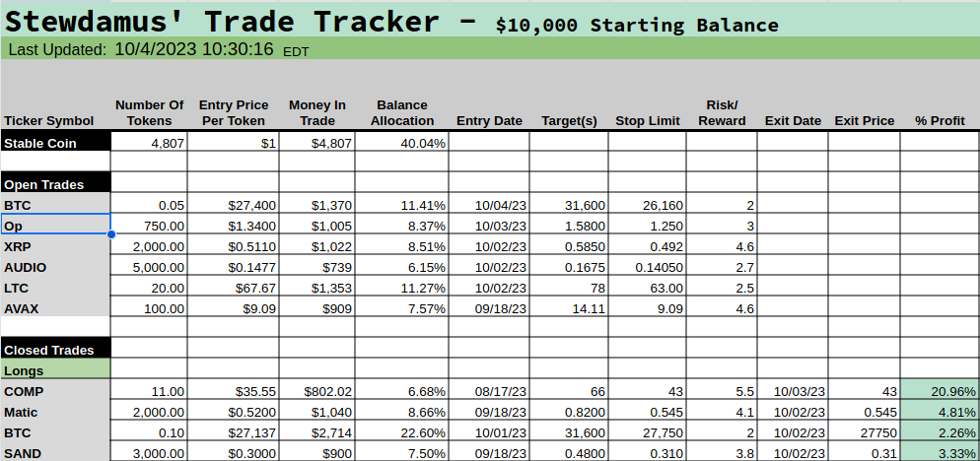Click the blue fill handle on Op cell
Screen dimensions: 980x461
(111, 234)
